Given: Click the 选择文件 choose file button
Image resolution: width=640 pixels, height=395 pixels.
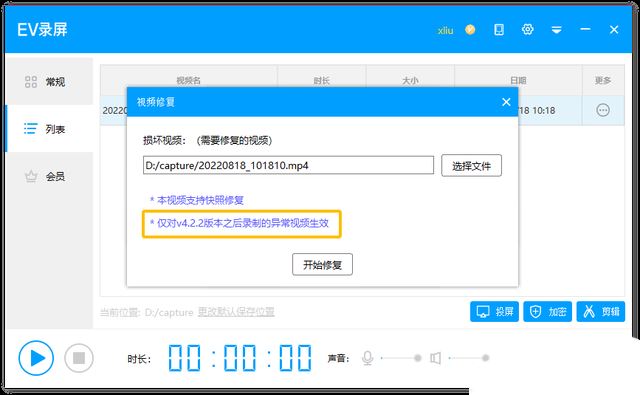Looking at the screenshot, I should (471, 166).
